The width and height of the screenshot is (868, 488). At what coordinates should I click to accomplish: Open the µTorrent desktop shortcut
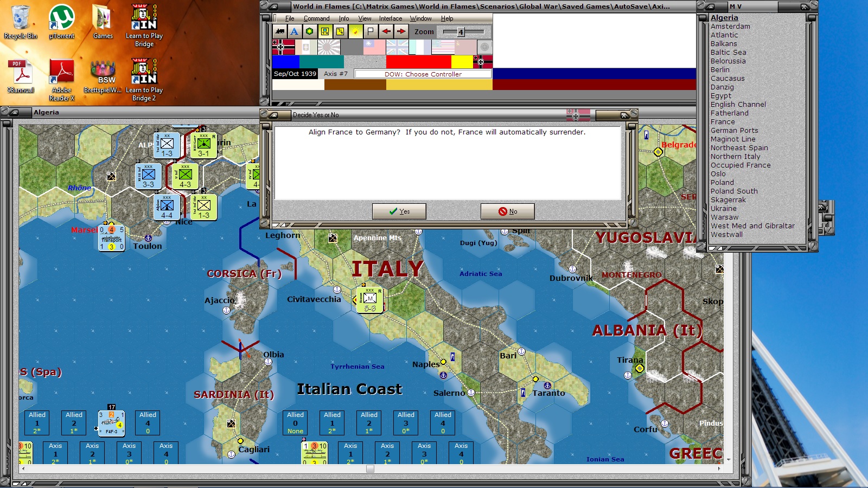click(x=62, y=22)
